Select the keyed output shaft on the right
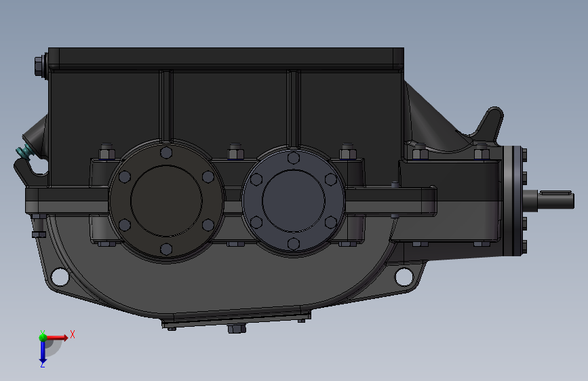Screen dimensions: 588x381 click(549, 199)
